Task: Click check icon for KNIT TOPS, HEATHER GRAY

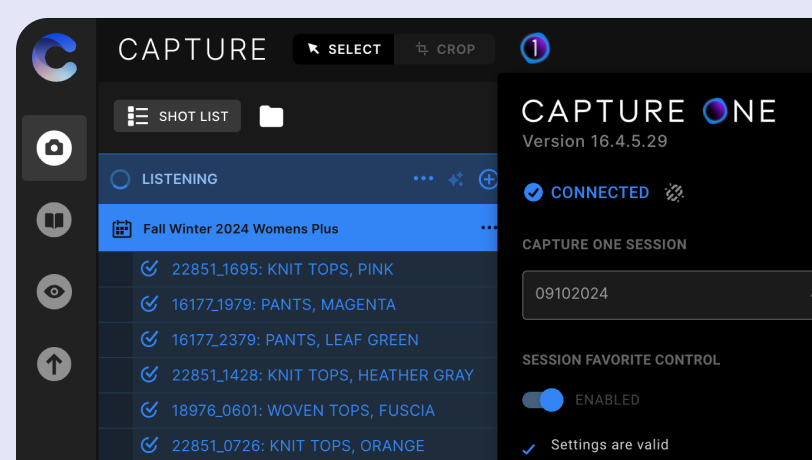Action: 149,374
